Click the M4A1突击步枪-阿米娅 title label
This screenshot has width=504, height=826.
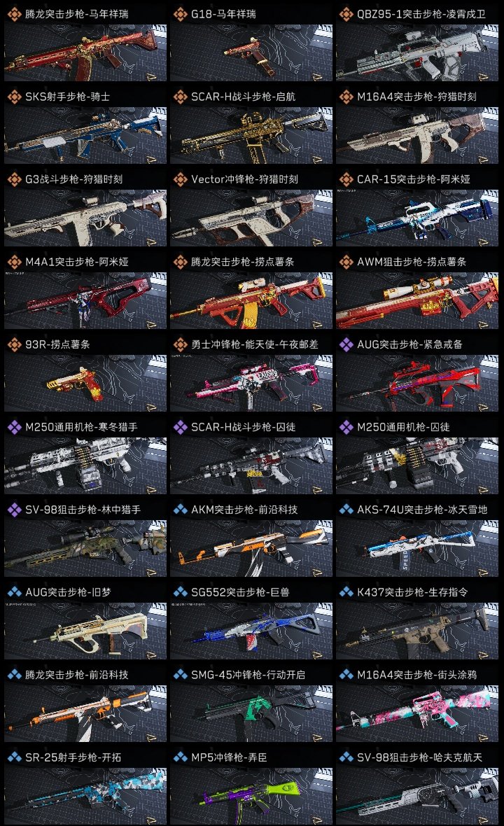pyautogui.click(x=77, y=262)
